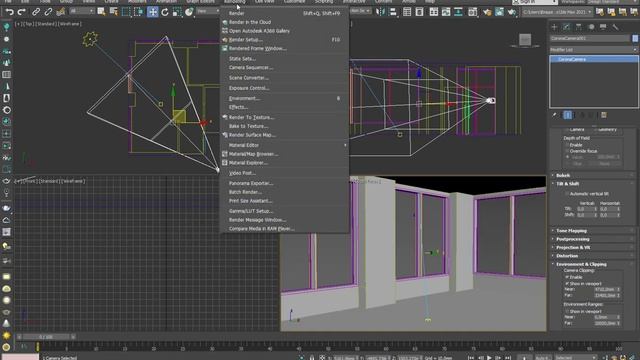Toggle Environment Ranges Show in viewport
The height and width of the screenshot is (360, 640).
click(567, 311)
